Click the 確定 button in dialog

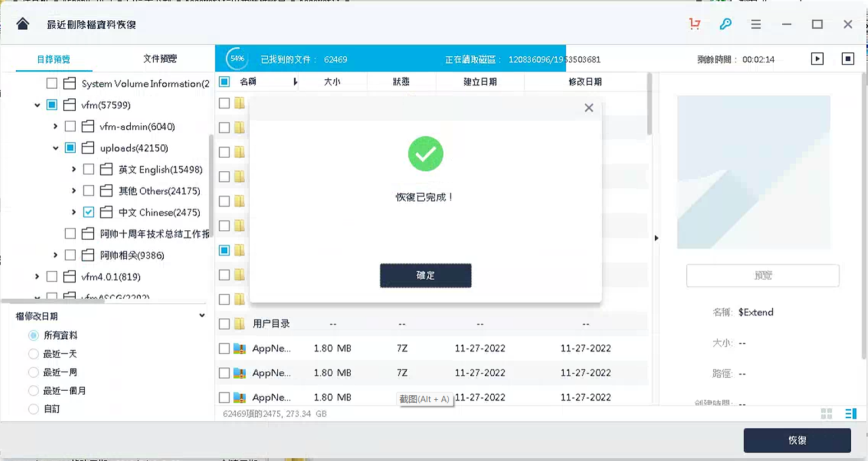click(425, 276)
